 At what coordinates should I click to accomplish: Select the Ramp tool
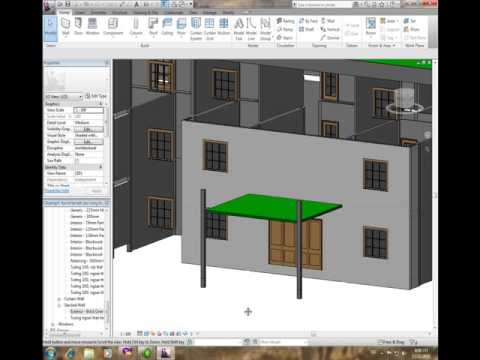(x=285, y=29)
